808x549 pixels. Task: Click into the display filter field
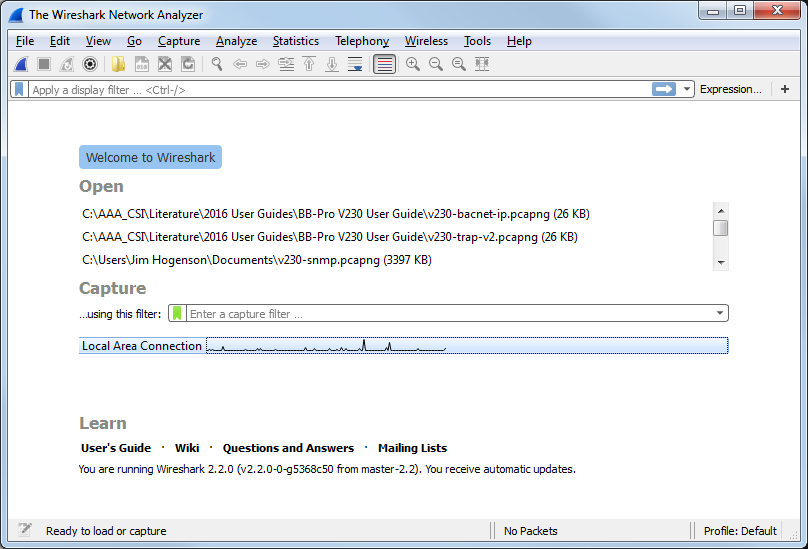click(340, 90)
